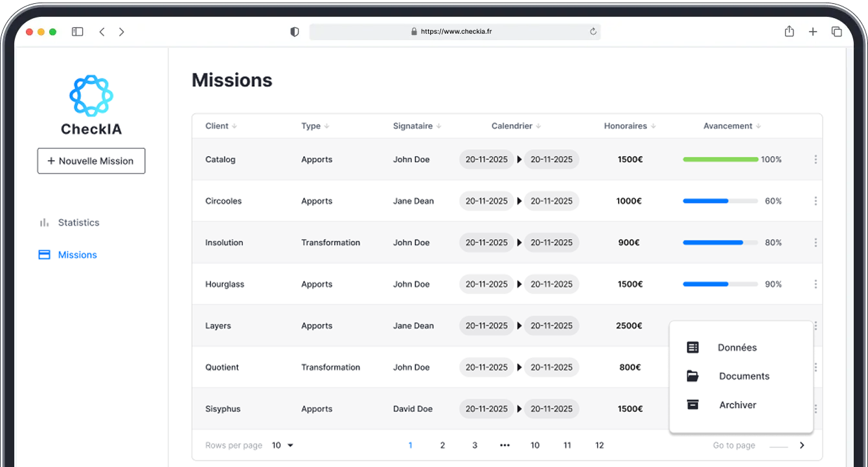The width and height of the screenshot is (868, 467).
Task: Click the Go to page input field
Action: pyautogui.click(x=778, y=446)
